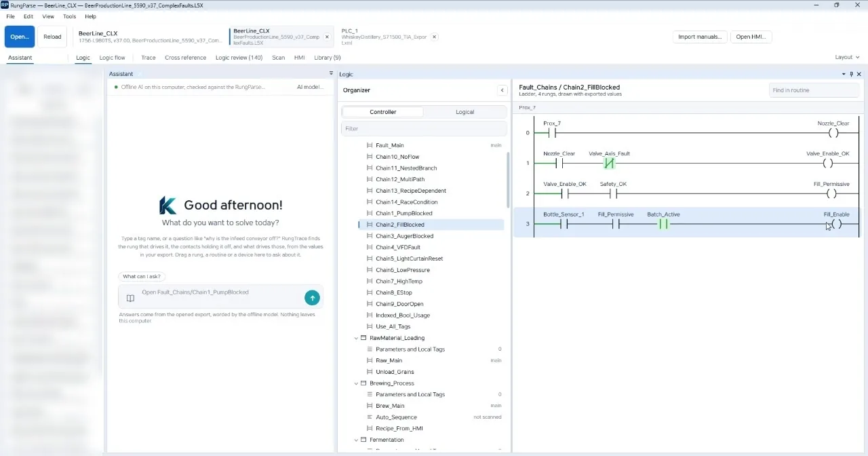Select the Controller view toggle

point(383,112)
